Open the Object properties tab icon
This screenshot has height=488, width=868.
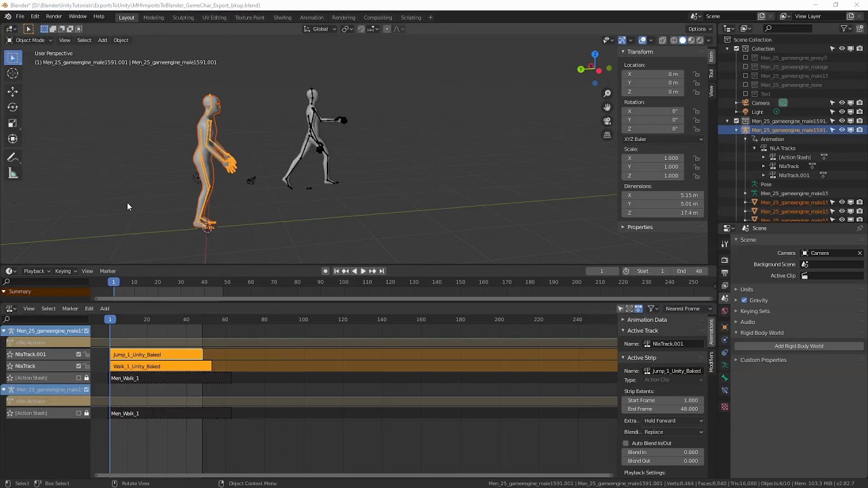724,327
